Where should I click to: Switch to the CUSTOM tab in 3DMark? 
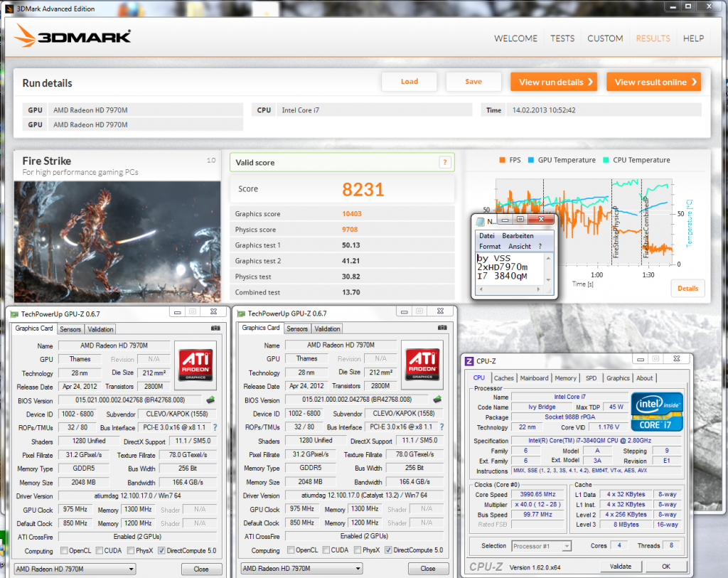[x=605, y=38]
